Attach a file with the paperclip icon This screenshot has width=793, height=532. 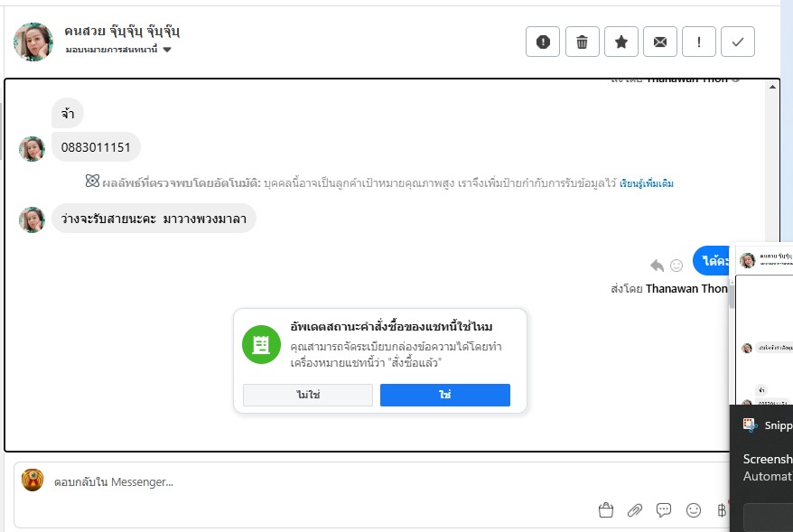point(635,510)
